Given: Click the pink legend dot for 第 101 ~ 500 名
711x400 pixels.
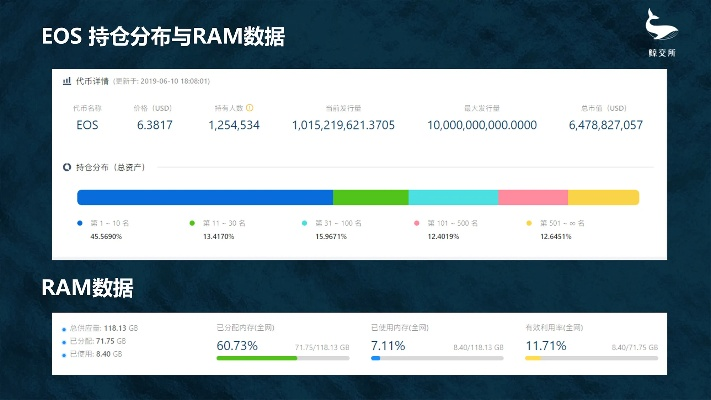Looking at the screenshot, I should tap(417, 223).
